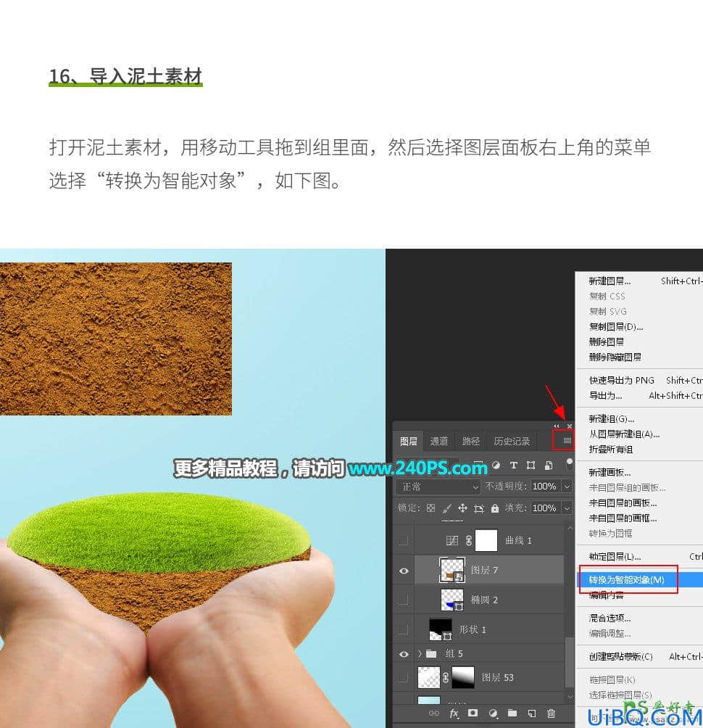This screenshot has height=728, width=703.
Task: Open the Layers panel flyout menu icon
Action: [x=567, y=441]
